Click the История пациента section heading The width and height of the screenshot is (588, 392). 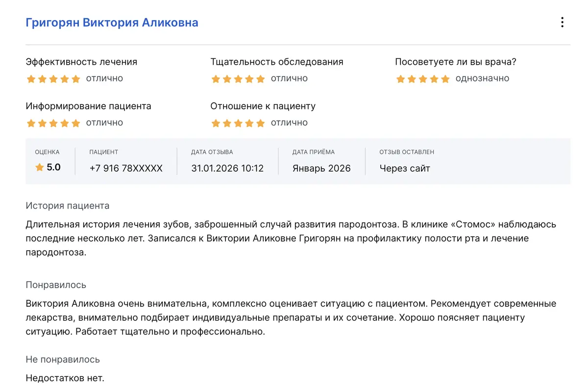pyautogui.click(x=68, y=206)
